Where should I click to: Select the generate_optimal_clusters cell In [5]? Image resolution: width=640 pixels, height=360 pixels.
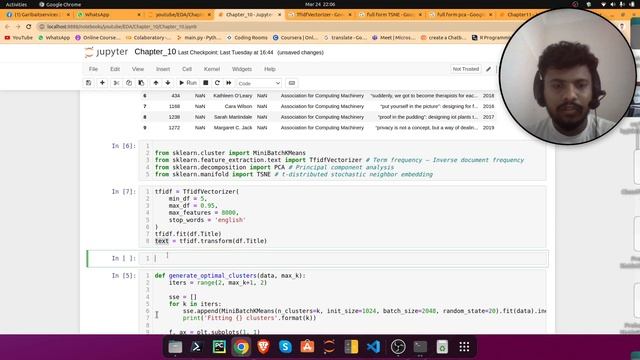(342, 302)
